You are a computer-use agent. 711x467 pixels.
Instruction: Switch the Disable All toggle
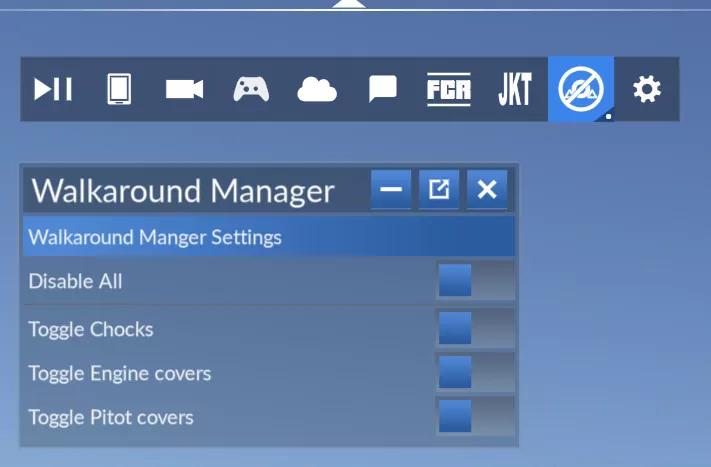coord(475,281)
